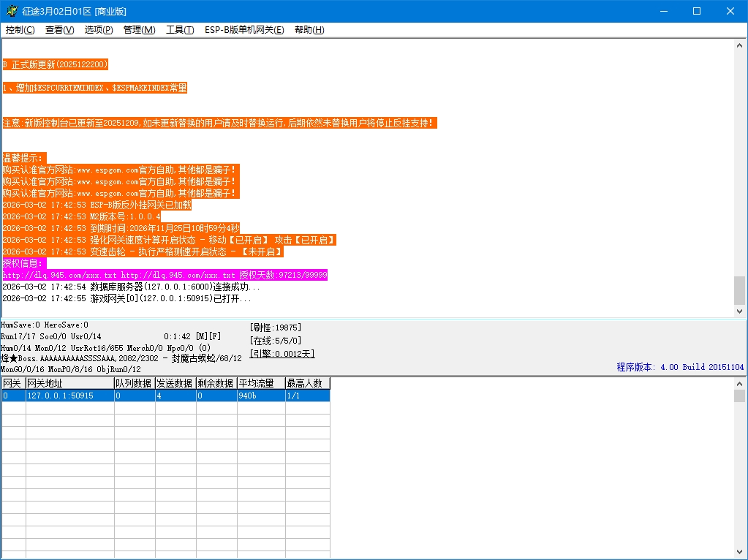
Task: Sort by the 网关地址 column header
Action: coord(69,383)
